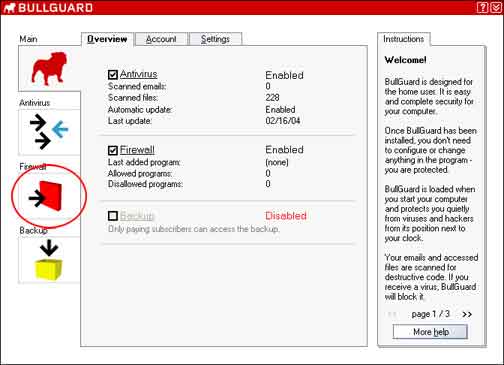Click the 'page 1 / 3' indicator
504x365 pixels.
pos(430,314)
